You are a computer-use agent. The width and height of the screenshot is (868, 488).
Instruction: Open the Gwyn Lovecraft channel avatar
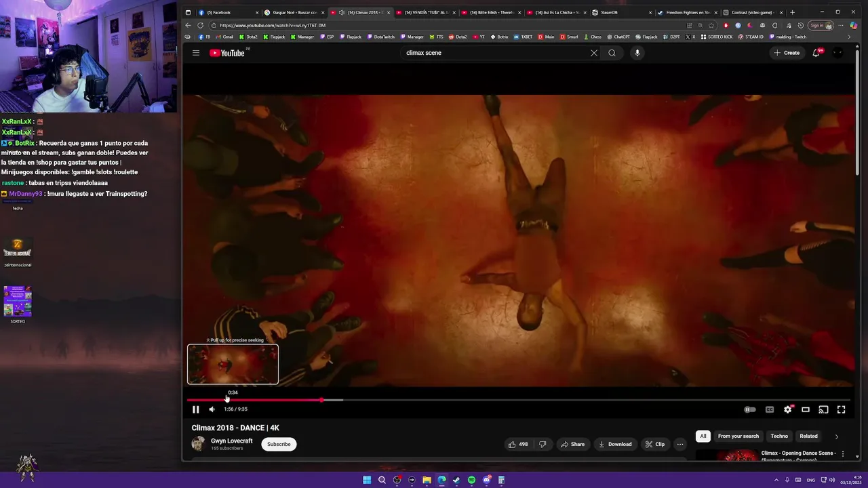(199, 444)
